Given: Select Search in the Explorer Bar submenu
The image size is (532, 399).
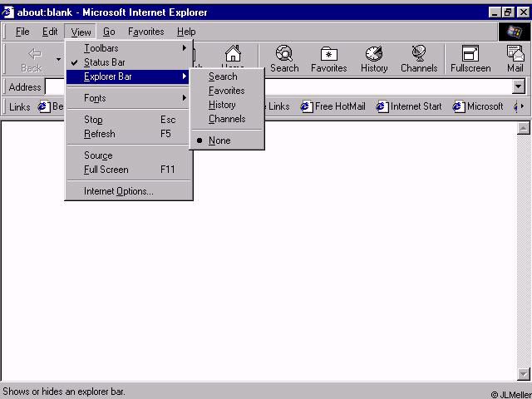Looking at the screenshot, I should click(x=227, y=76).
